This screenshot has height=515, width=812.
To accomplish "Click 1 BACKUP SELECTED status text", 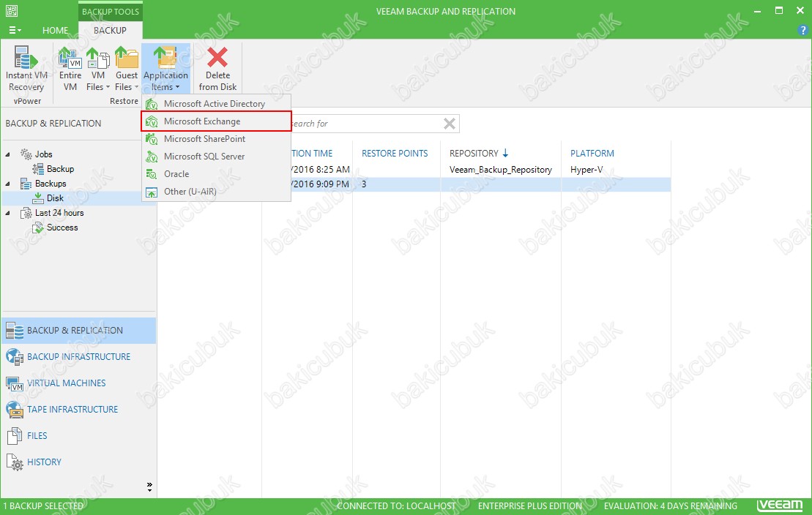I will (x=43, y=506).
